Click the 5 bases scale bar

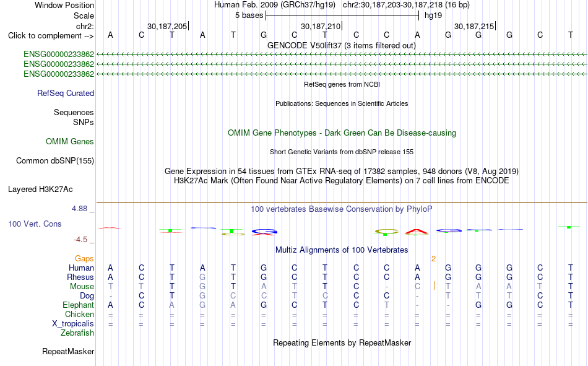coord(342,15)
